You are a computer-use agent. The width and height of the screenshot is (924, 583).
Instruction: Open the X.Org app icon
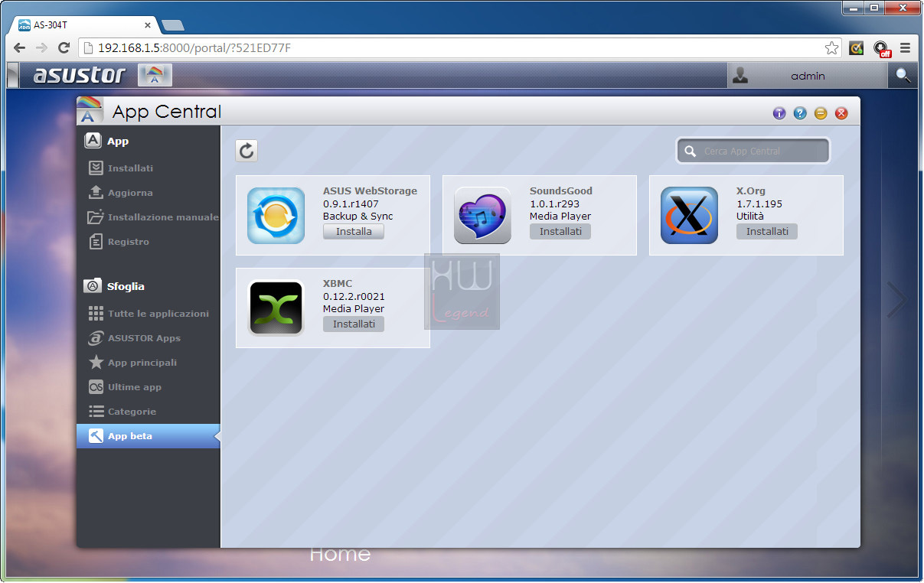[x=690, y=216]
